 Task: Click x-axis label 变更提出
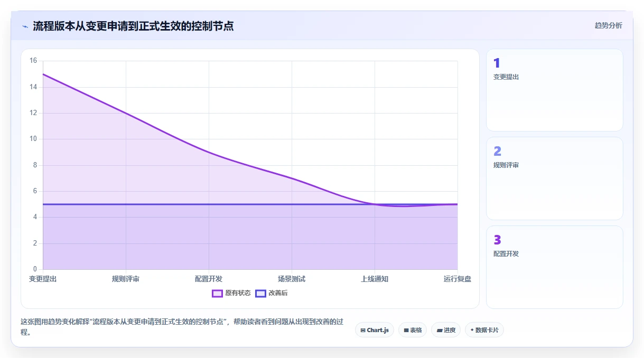pos(43,279)
